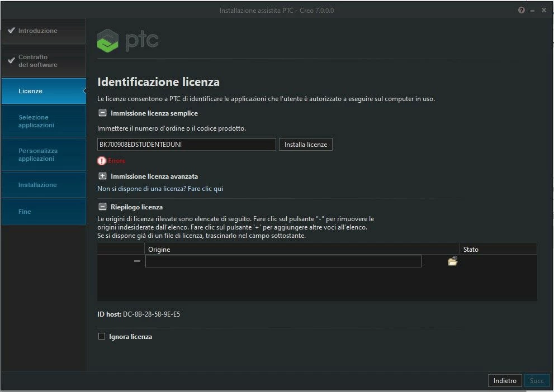Click the minus remove button in license list
554x392 pixels.
click(137, 261)
